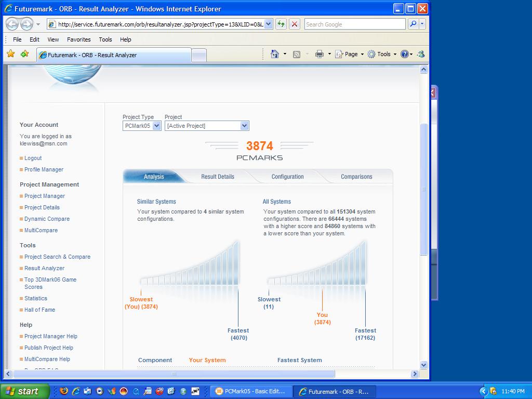532x399 pixels.
Task: Switch to the Analysis tab
Action: (154, 177)
